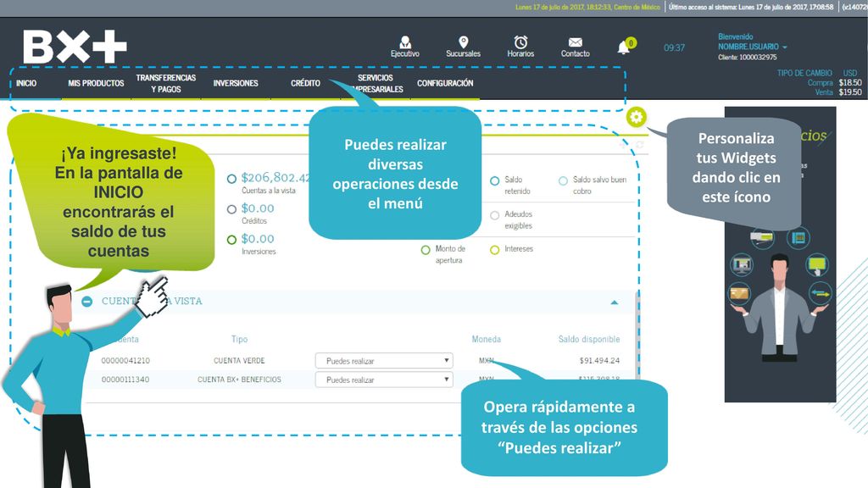Click the computer monitor circle icon

[741, 264]
